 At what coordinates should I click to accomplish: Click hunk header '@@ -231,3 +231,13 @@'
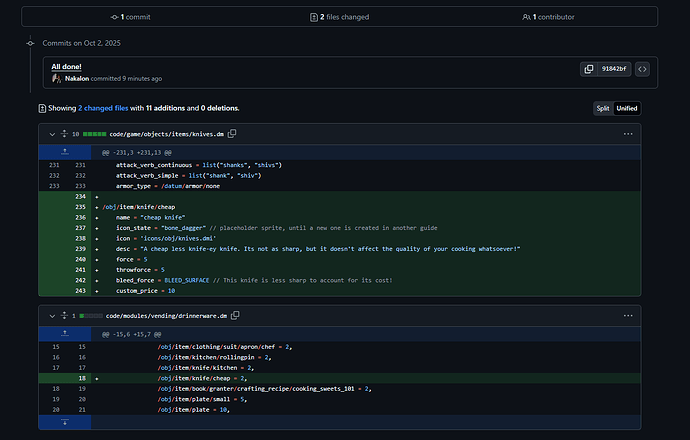(x=137, y=153)
